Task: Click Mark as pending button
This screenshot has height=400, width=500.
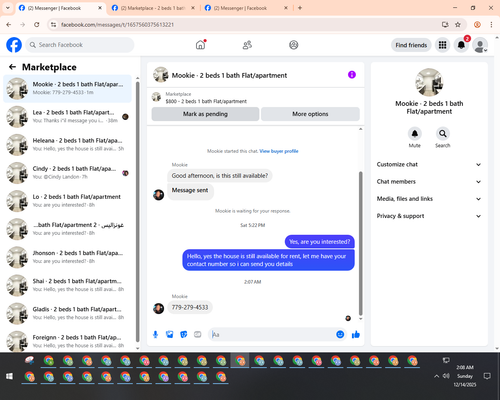Action: coord(205,114)
